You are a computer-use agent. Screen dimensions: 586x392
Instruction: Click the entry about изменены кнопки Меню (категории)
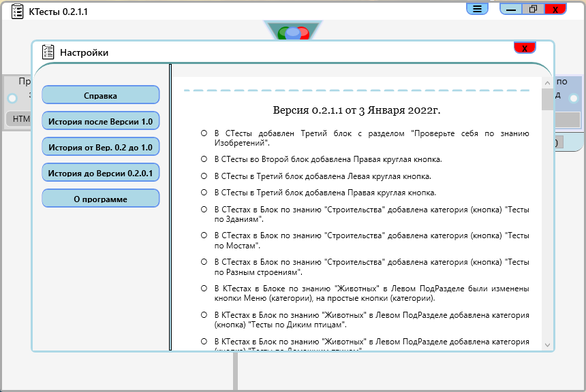click(x=371, y=293)
